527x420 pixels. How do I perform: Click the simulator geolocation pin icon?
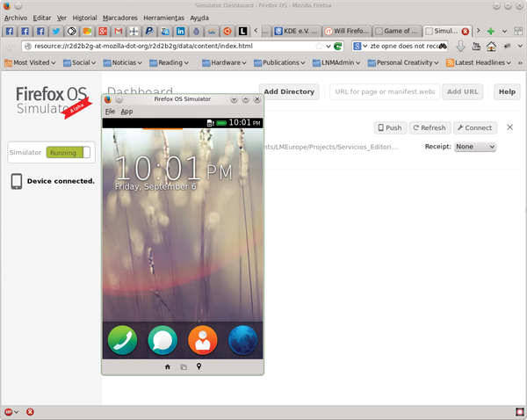(x=199, y=366)
